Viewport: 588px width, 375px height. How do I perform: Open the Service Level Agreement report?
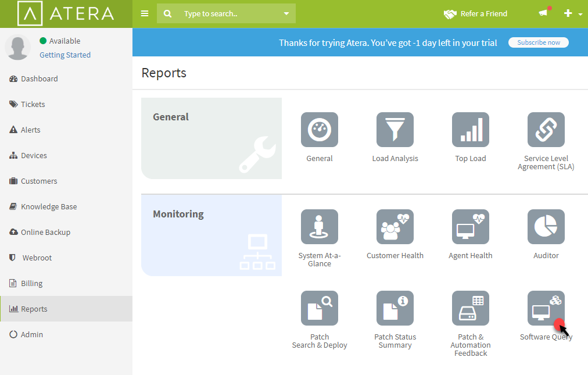click(546, 130)
